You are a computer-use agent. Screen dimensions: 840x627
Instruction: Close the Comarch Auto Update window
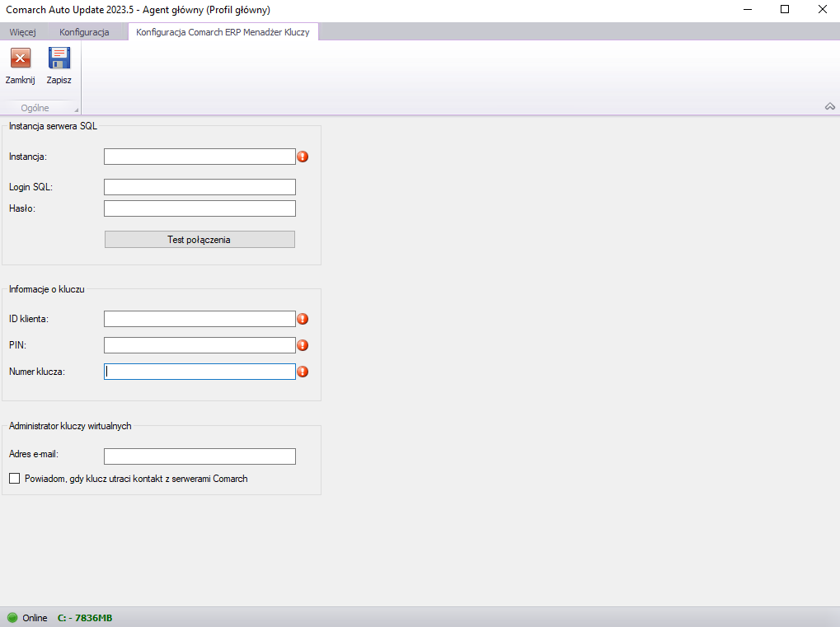[823, 10]
